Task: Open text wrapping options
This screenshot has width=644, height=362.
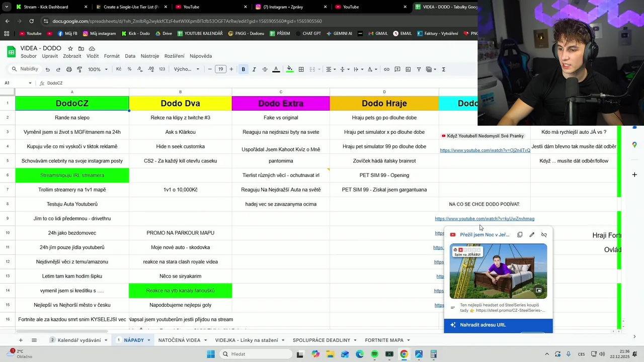Action: (x=358, y=69)
